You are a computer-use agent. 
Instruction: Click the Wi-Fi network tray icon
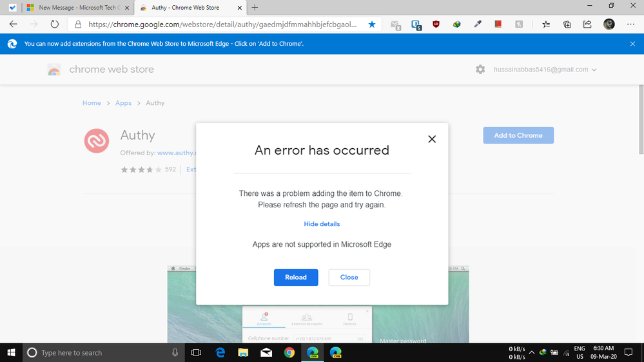click(567, 352)
